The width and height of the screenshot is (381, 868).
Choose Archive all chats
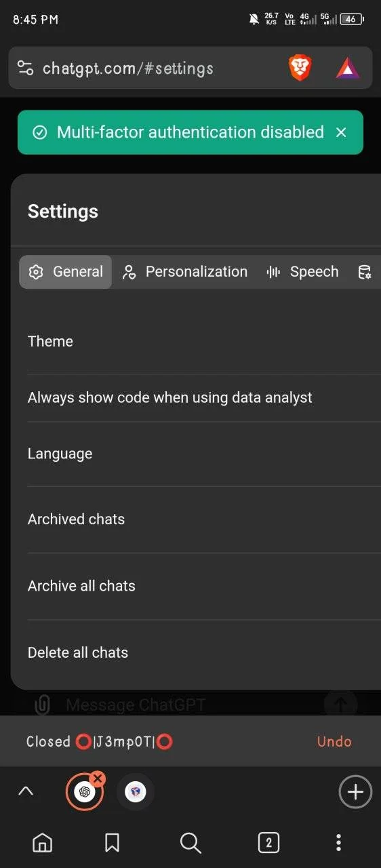204,586
